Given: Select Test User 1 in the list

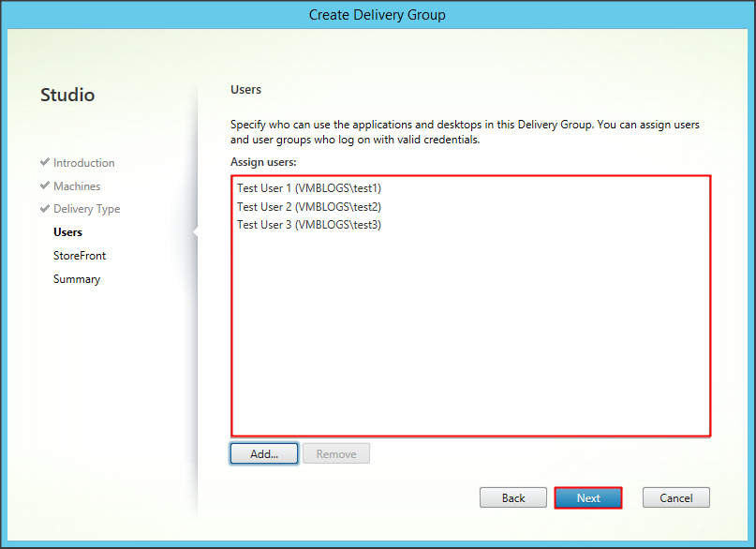Looking at the screenshot, I should coord(308,188).
